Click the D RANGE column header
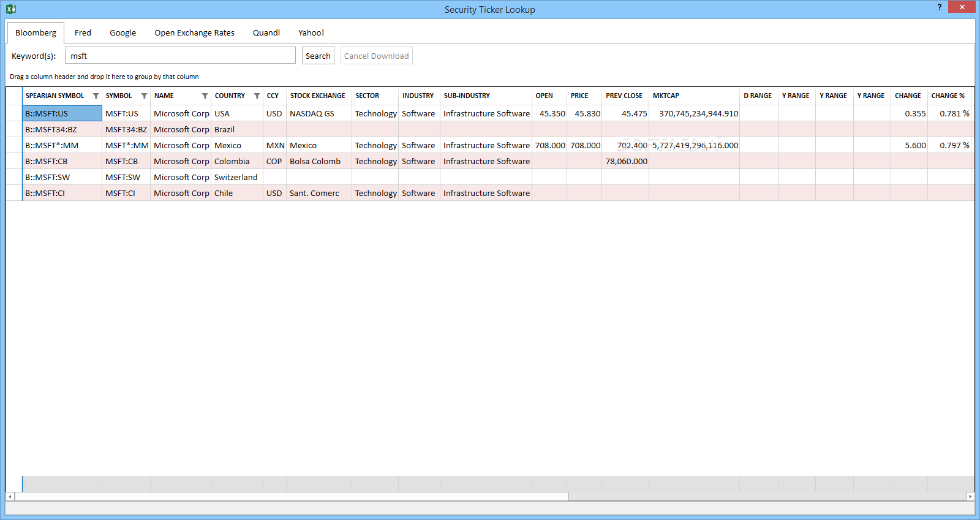The height and width of the screenshot is (520, 980). tap(758, 96)
